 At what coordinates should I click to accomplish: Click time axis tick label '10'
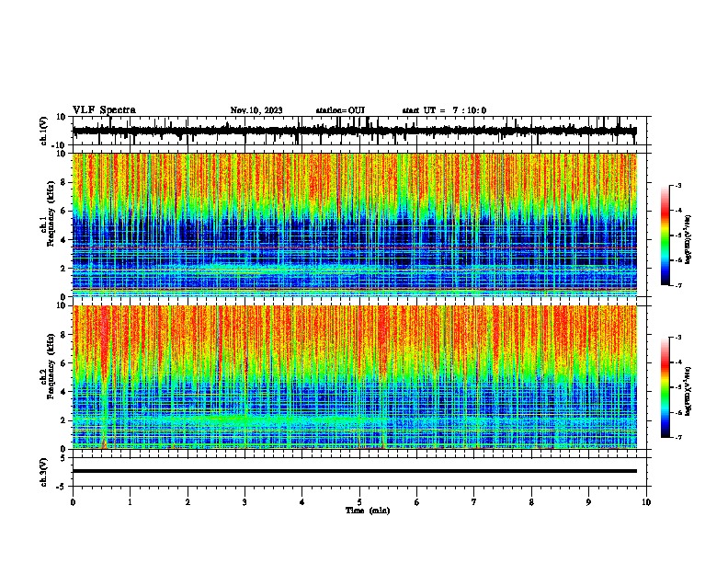pos(646,502)
